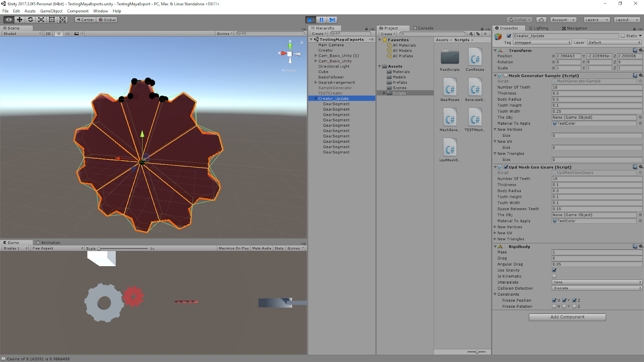Open the Layers dropdown in the toolbar
Viewport: 644px width, 362px height.
[596, 20]
